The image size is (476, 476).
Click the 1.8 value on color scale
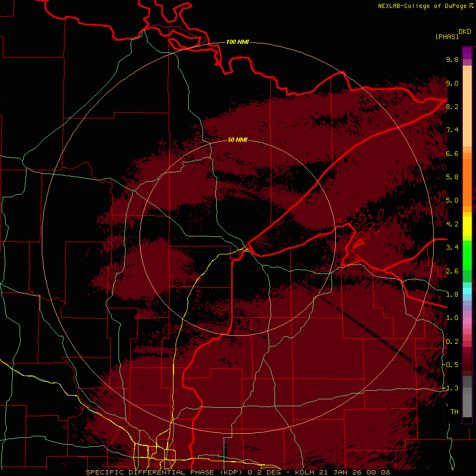pos(452,295)
